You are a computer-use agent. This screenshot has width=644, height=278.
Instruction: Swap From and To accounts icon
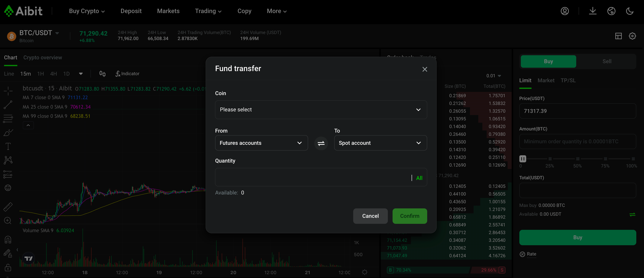[x=321, y=143]
